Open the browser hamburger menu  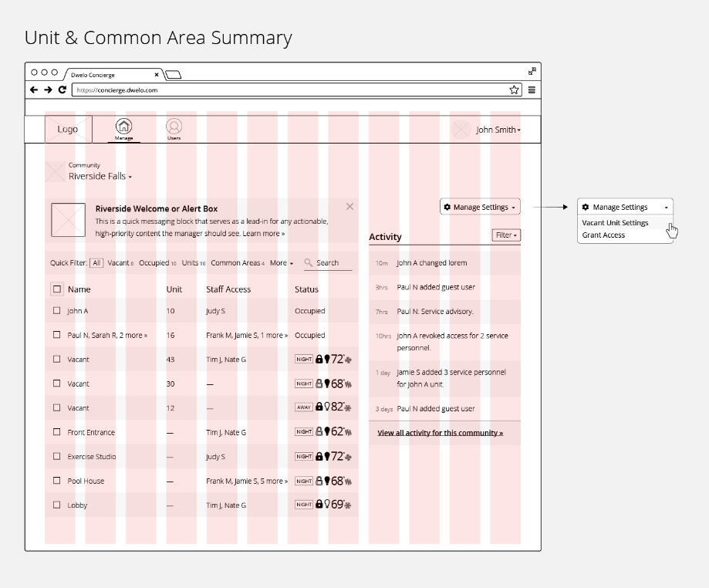[x=532, y=90]
